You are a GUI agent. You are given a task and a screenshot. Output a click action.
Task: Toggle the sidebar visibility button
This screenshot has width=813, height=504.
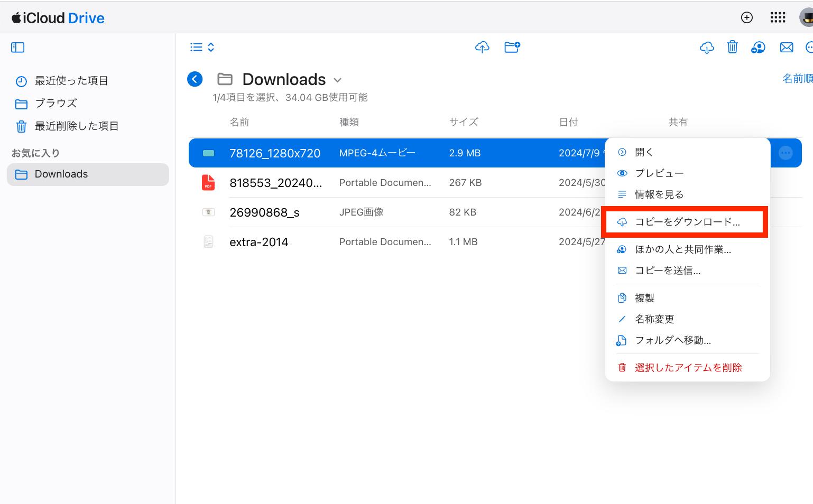pyautogui.click(x=17, y=47)
